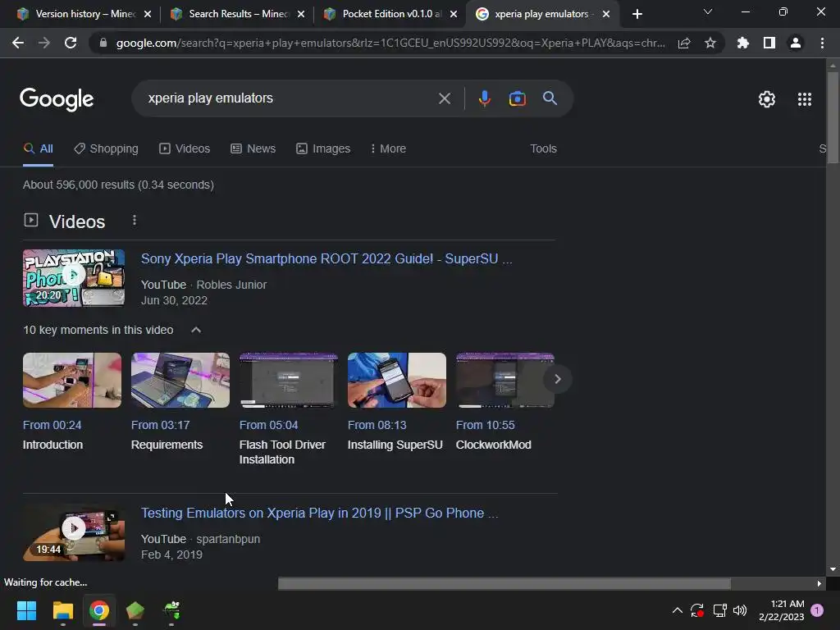Screen dimensions: 840x630
Task: Open the clock and date flyout
Action: (x=782, y=610)
